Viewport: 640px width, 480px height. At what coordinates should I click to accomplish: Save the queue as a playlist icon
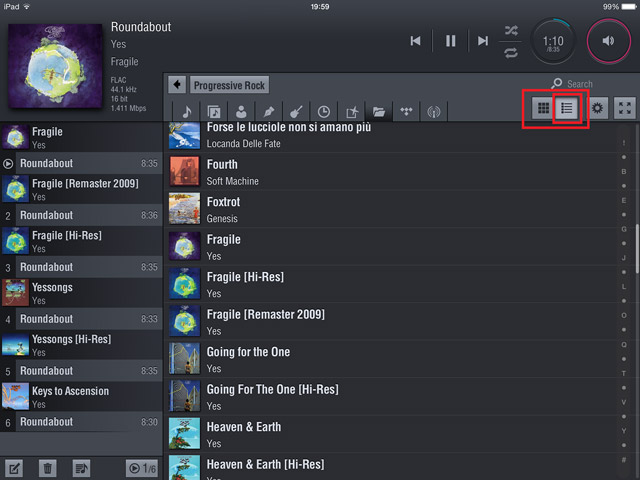[x=81, y=468]
